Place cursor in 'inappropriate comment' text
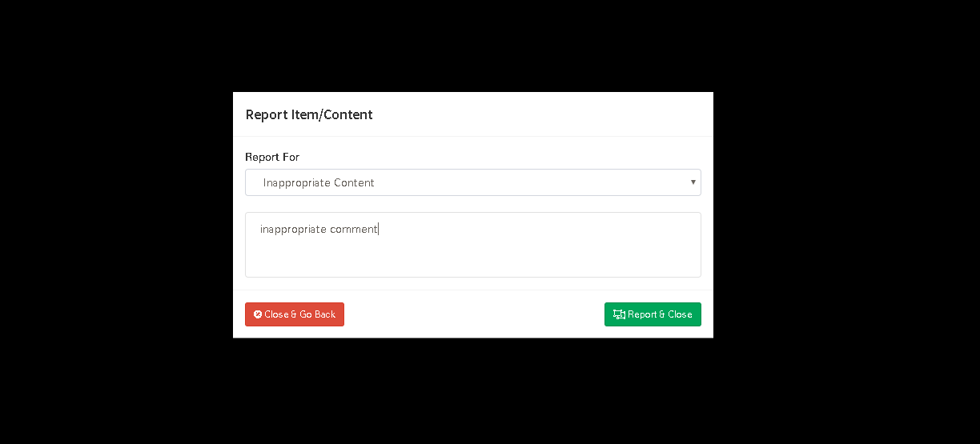Image resolution: width=980 pixels, height=444 pixels. pyautogui.click(x=319, y=229)
